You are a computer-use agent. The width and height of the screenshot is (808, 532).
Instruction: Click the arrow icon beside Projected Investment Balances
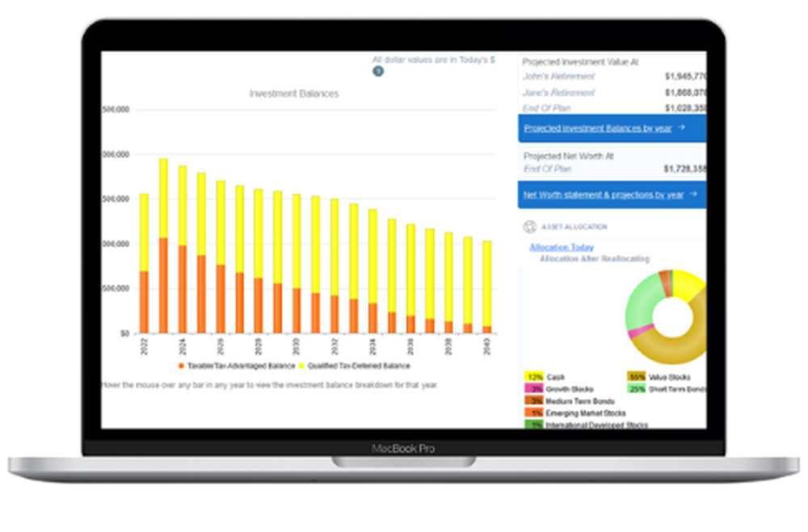point(681,128)
